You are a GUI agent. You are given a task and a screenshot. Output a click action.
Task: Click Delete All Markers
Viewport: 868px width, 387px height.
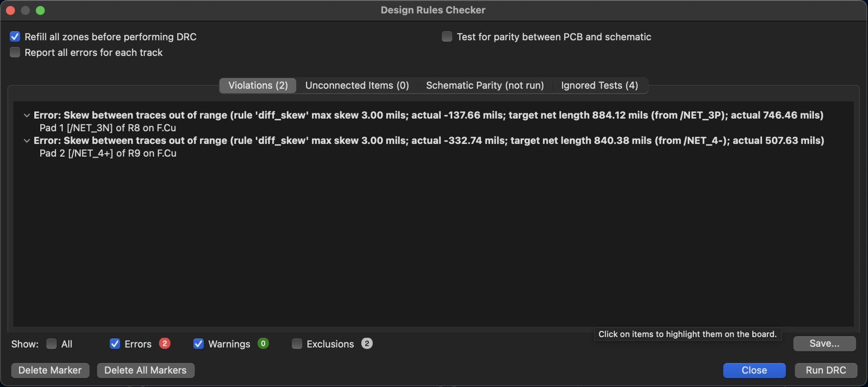point(145,370)
